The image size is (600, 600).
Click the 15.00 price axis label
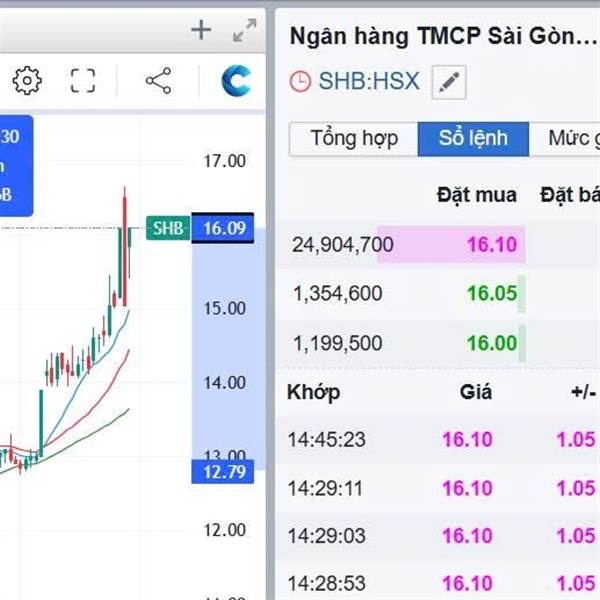225,308
